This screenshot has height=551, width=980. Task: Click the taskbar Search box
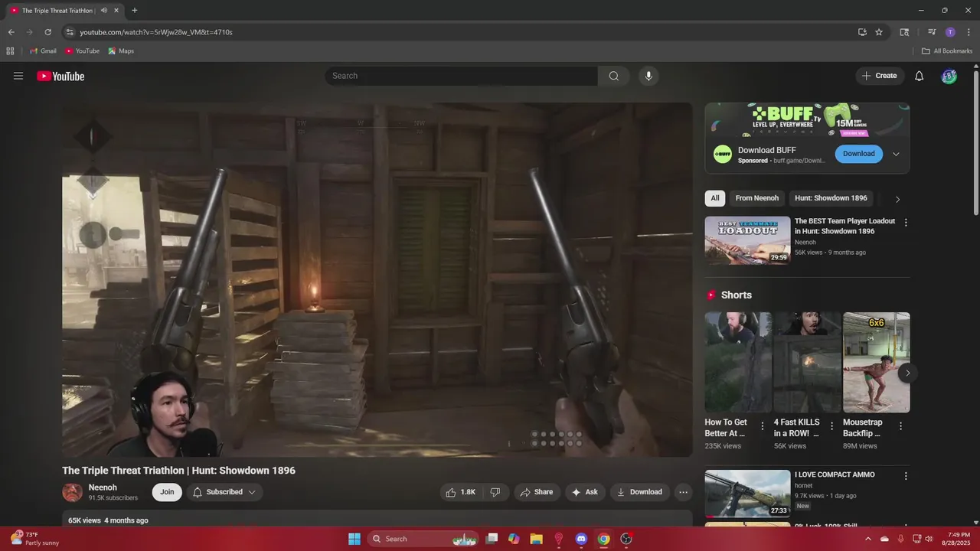click(423, 539)
